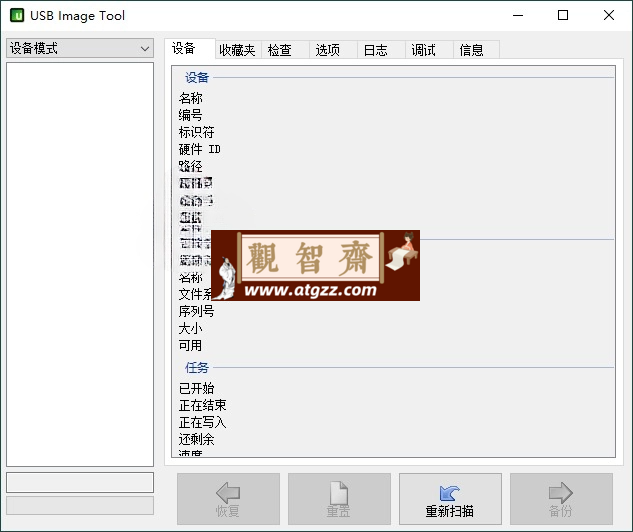633x532 pixels.
Task: Click the 大小 label
Action: 190,328
